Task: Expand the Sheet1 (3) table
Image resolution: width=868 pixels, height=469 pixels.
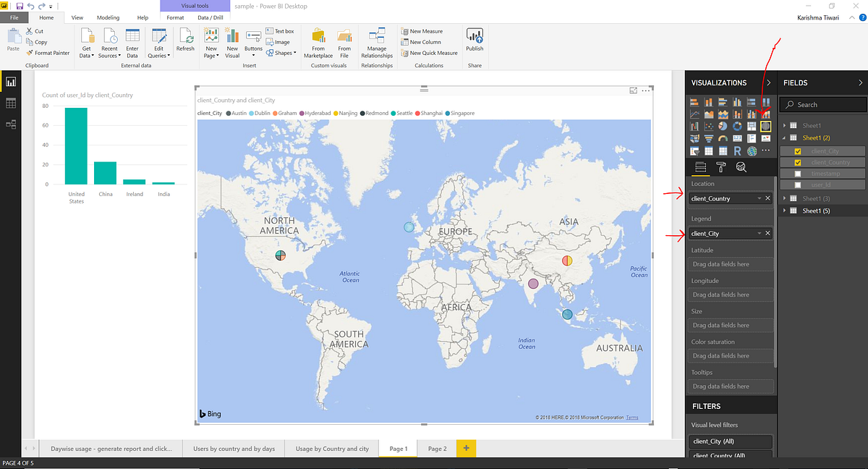Action: click(x=785, y=198)
